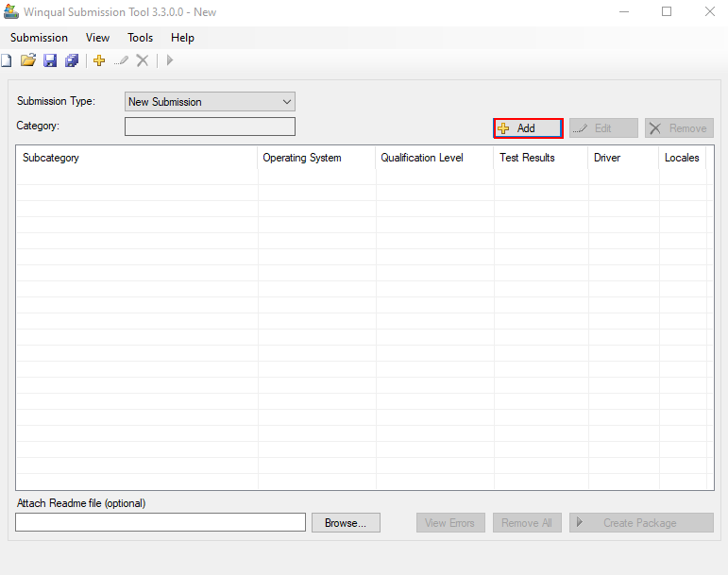Open the Tools menu
Screen dimensions: 728x575
[x=140, y=38]
